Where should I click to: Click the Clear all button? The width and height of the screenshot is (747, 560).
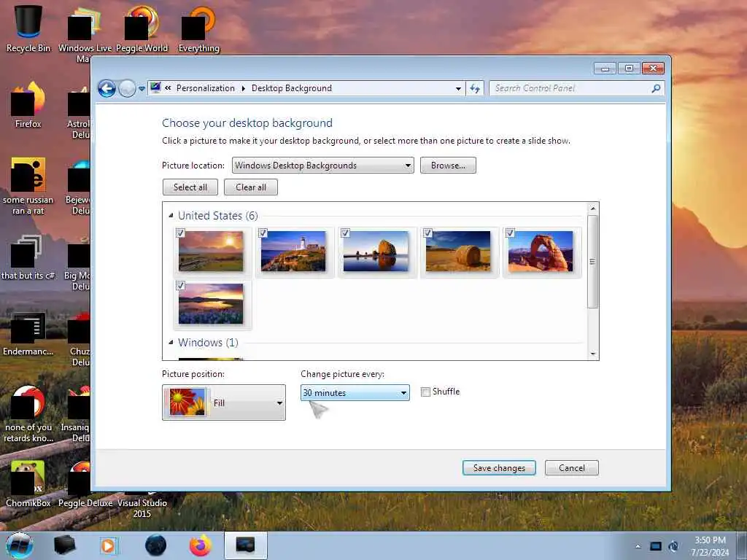click(x=251, y=187)
